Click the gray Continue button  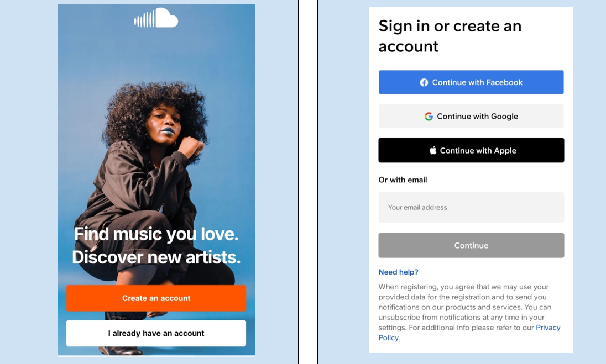[x=471, y=245]
